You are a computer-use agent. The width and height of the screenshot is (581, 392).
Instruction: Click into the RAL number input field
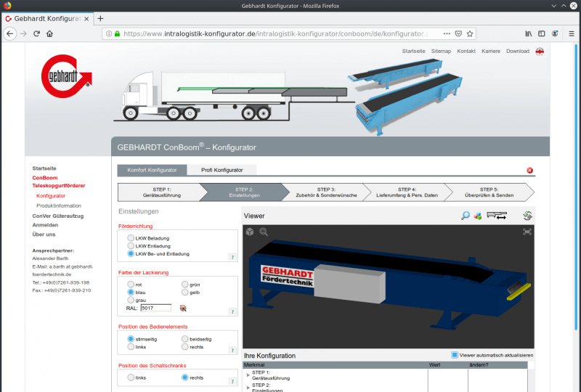point(156,308)
